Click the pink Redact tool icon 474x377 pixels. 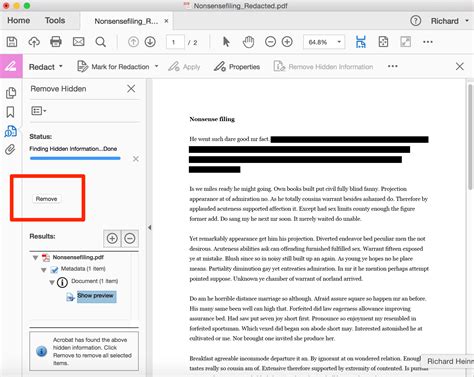(x=11, y=66)
